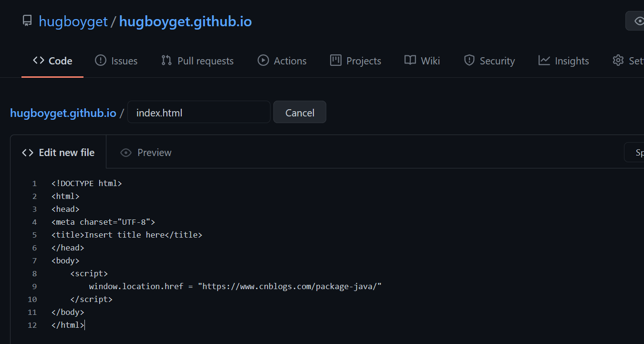644x344 pixels.
Task: Switch to the Preview tab
Action: (145, 153)
